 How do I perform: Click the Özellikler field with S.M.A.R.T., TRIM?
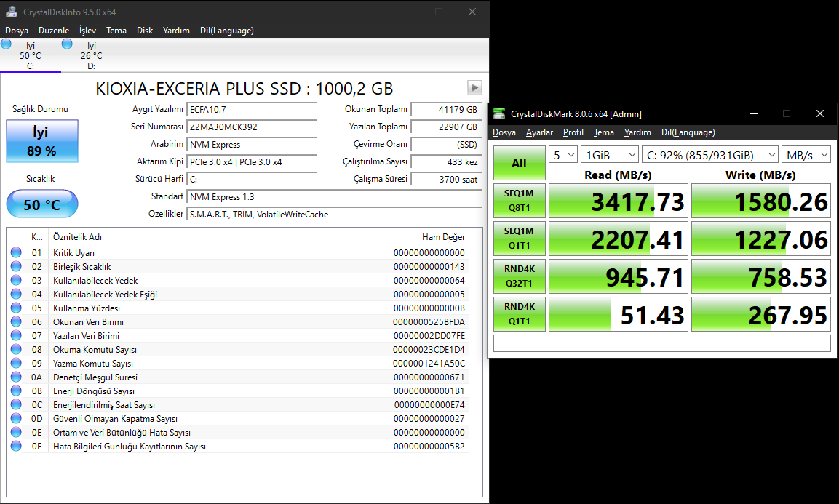click(335, 215)
